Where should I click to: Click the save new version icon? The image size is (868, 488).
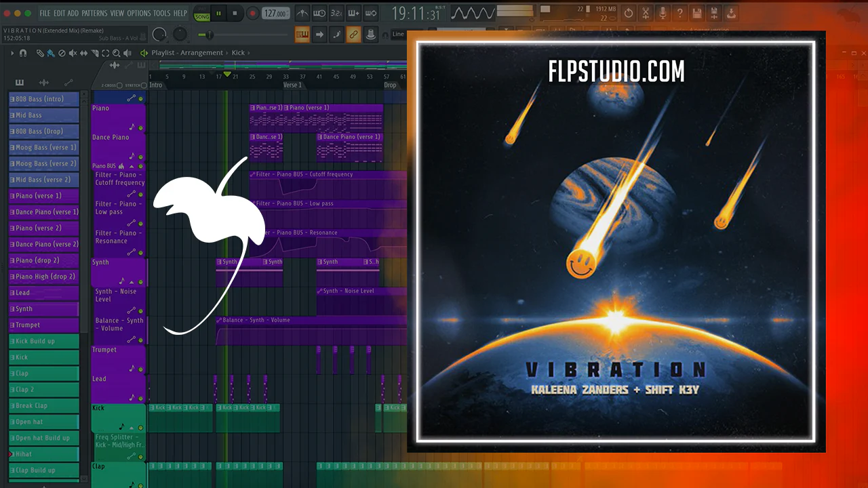click(714, 13)
